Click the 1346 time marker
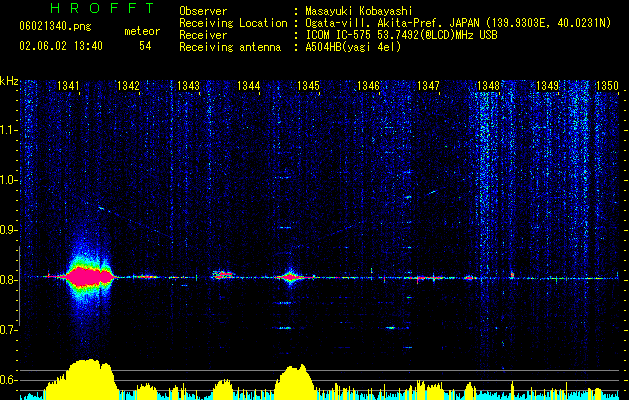 click(x=368, y=86)
